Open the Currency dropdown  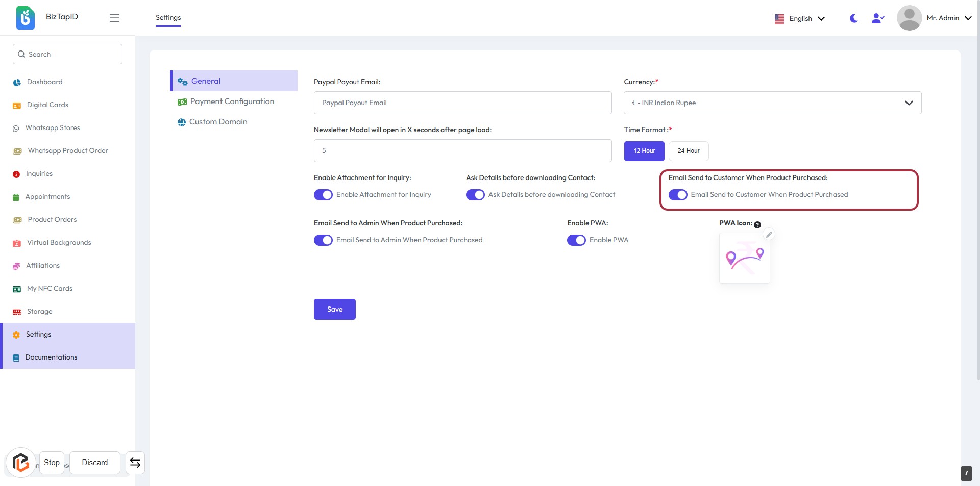772,103
